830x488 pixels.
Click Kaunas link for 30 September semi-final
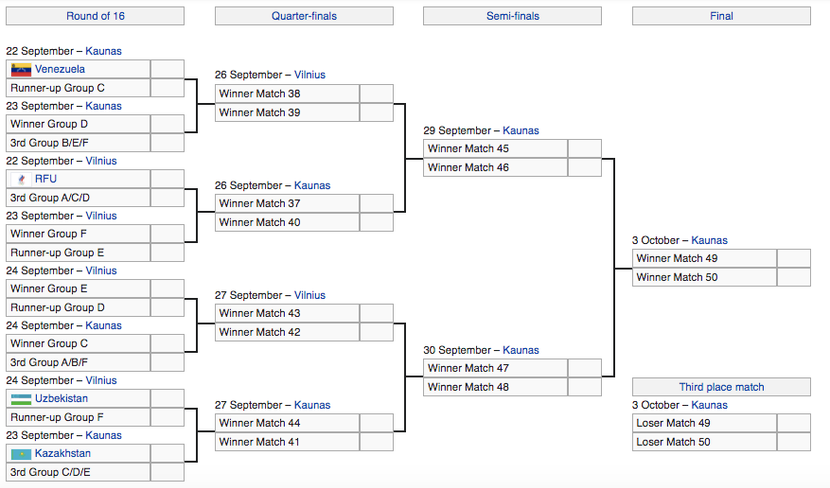tap(520, 350)
